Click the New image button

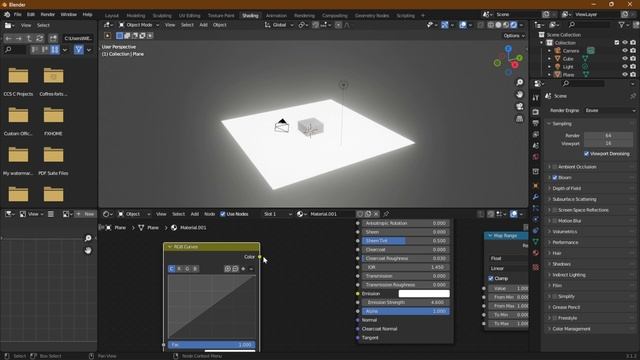[85, 214]
